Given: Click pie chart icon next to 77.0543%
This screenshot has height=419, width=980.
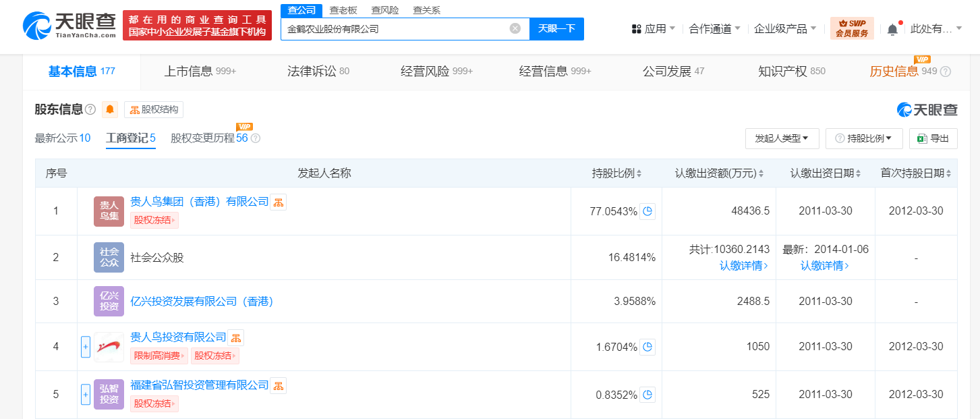Looking at the screenshot, I should pos(647,211).
